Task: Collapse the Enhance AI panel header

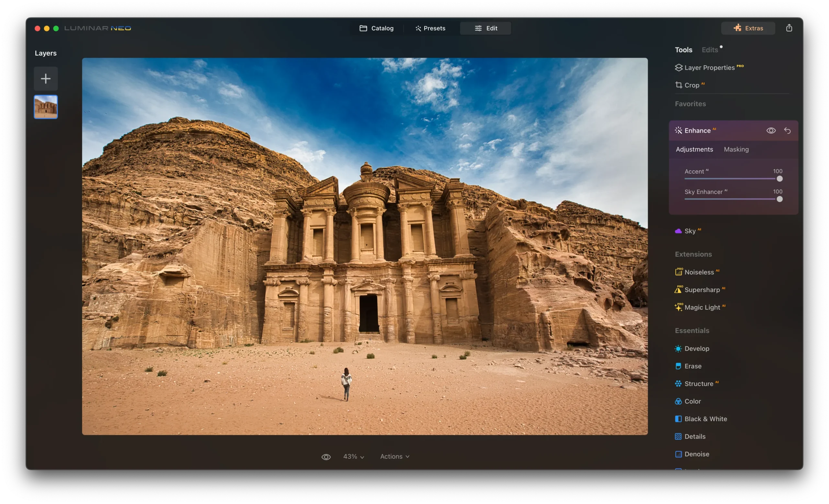Action: (697, 131)
